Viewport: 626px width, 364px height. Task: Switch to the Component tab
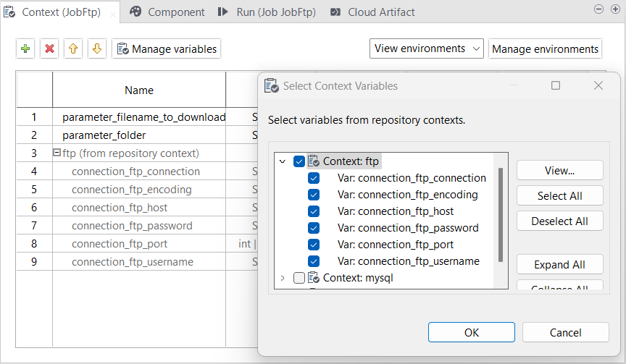[167, 12]
